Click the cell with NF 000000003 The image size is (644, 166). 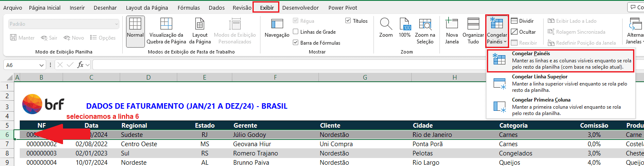point(42,153)
